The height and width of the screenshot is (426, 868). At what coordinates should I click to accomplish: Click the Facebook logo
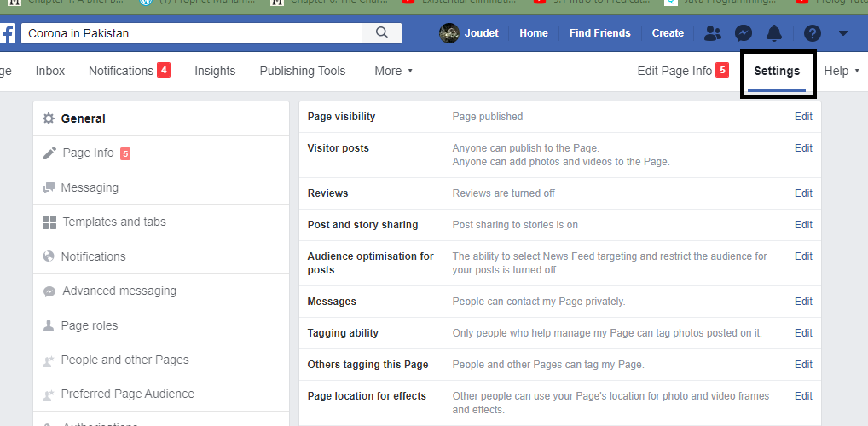tap(7, 34)
